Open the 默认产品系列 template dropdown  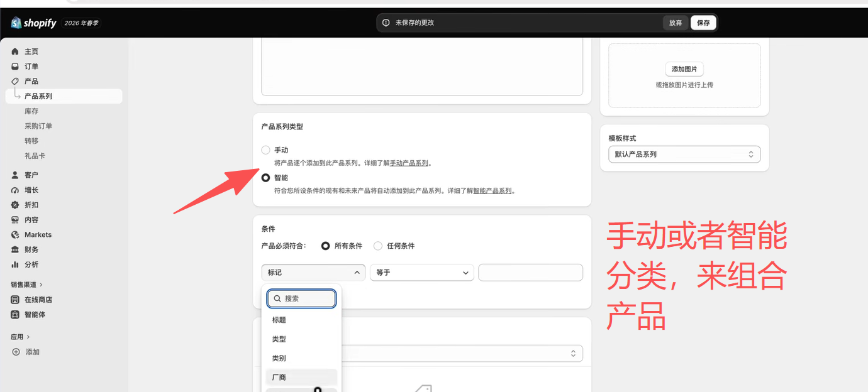(684, 155)
